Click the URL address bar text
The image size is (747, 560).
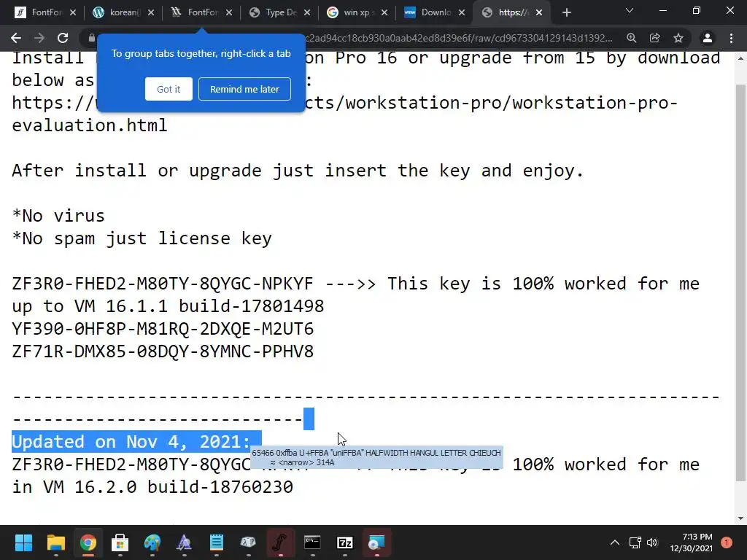click(458, 38)
